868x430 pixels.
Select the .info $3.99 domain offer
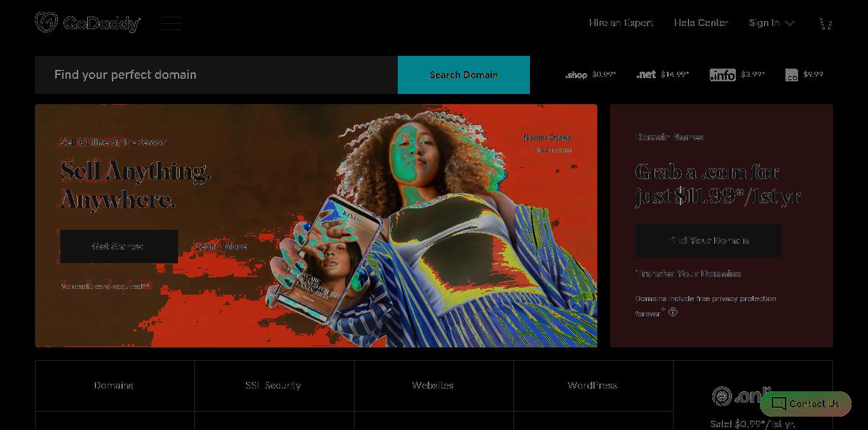tap(737, 75)
